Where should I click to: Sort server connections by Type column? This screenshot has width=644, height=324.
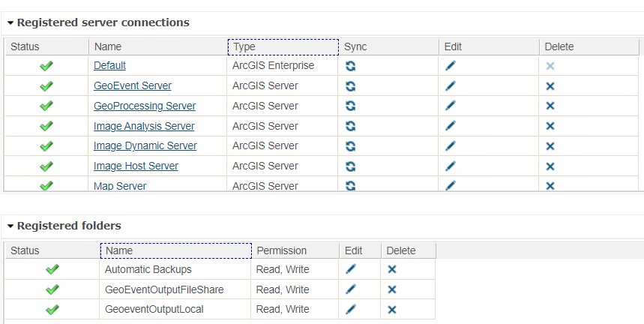283,46
